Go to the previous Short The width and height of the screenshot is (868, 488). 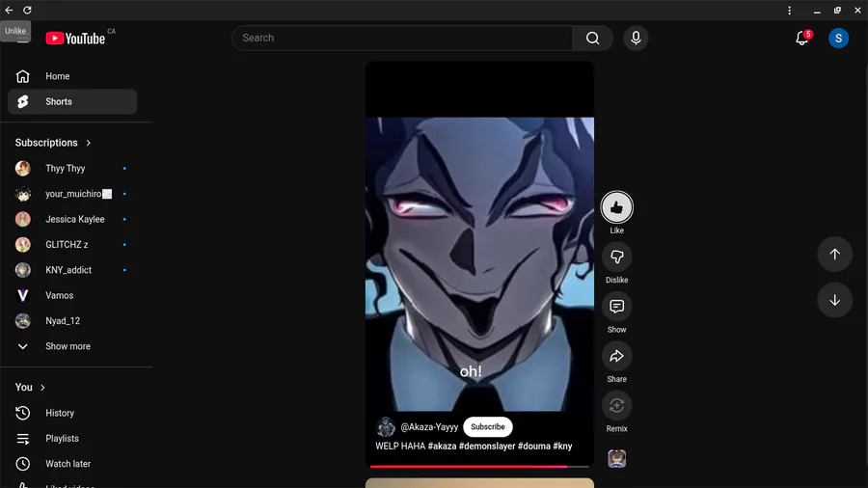(835, 255)
